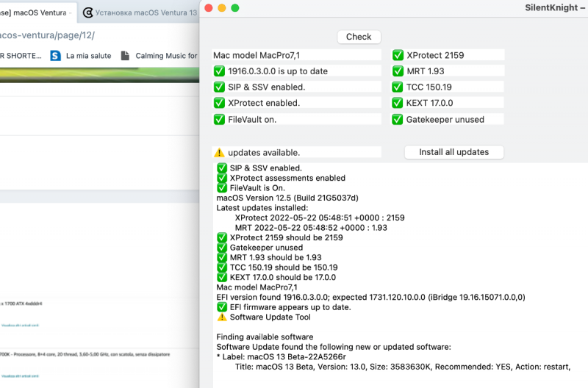Click the checkmark beside '1916.0.3.0.0 is up to date'
This screenshot has width=588, height=388.
click(x=219, y=71)
